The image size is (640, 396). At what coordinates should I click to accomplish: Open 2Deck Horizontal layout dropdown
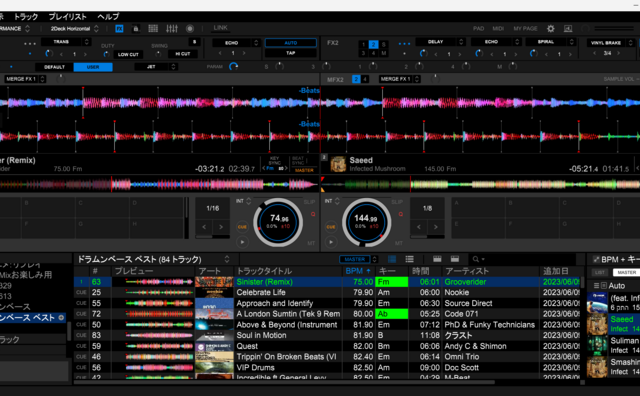pos(74,29)
